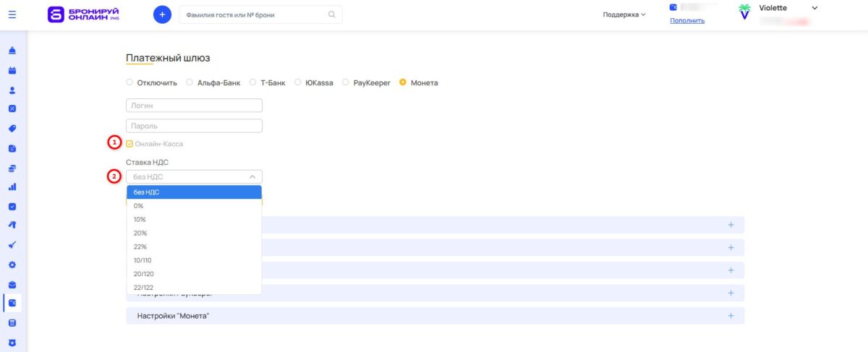Toggle the Онлайн-Касса checkbox

[x=129, y=144]
